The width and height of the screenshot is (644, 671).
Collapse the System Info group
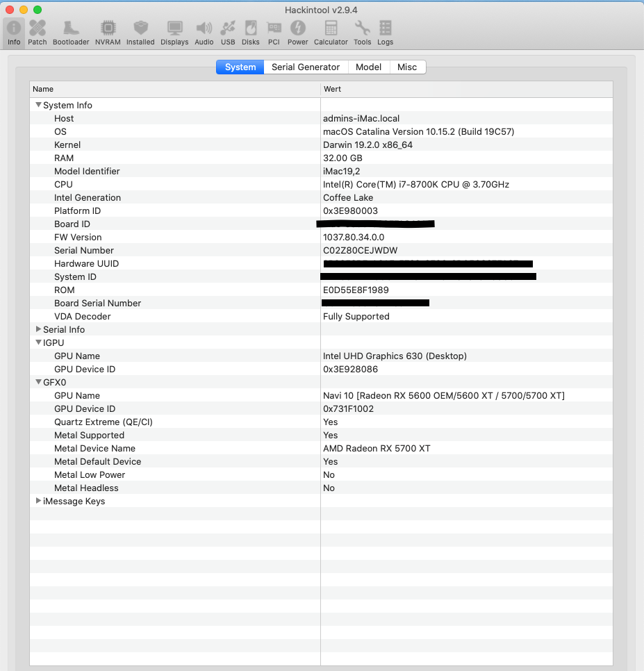coord(38,105)
